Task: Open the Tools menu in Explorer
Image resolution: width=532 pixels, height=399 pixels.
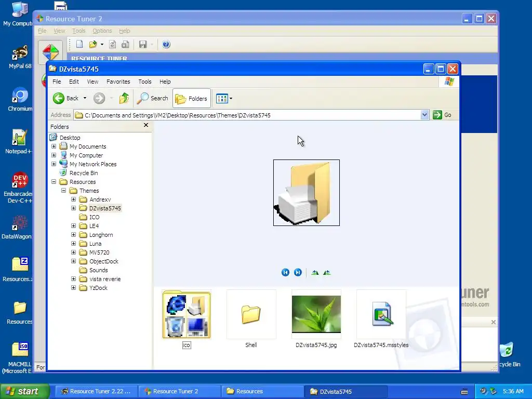Action: coord(145,82)
